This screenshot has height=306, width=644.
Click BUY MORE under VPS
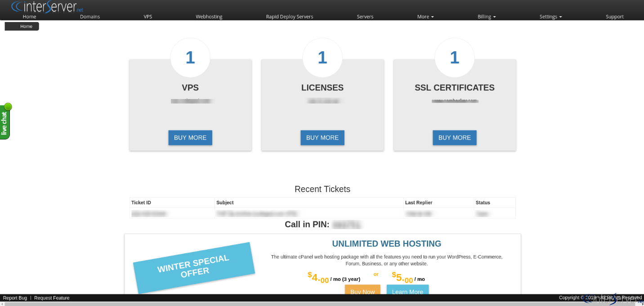click(x=190, y=138)
